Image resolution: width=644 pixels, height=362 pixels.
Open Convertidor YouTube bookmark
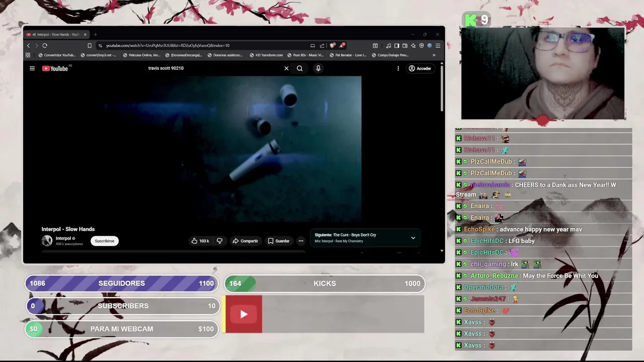coord(57,55)
